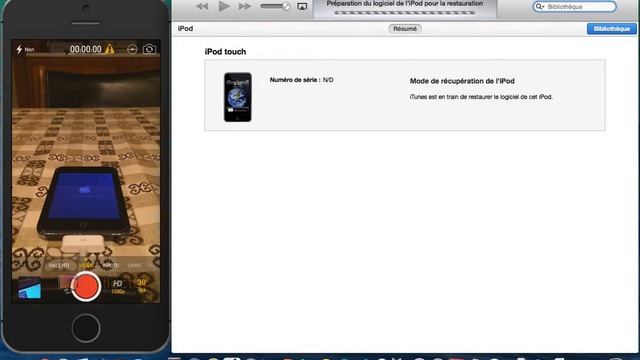Click the Bibliothèque search field
Image resolution: width=640 pixels, height=360 pixels.
[x=575, y=7]
